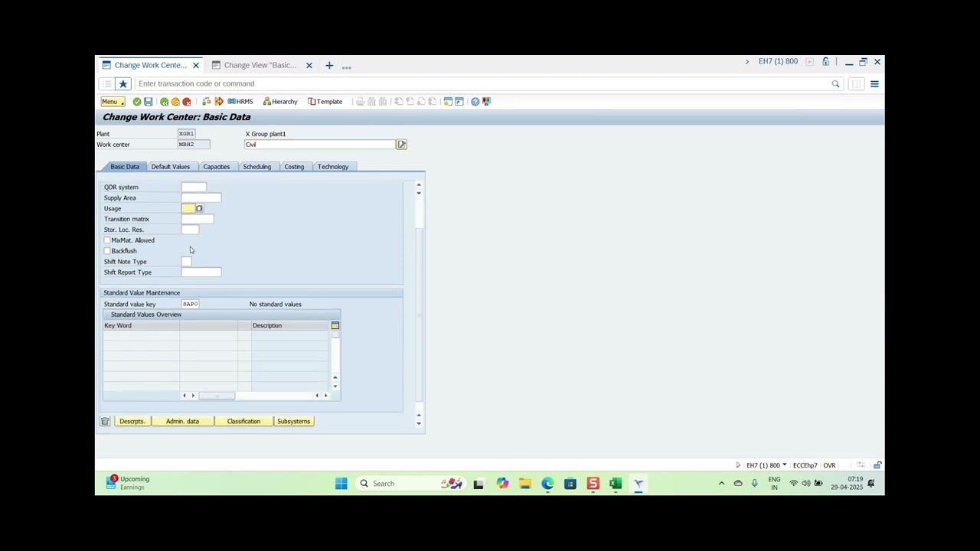The width and height of the screenshot is (980, 551).
Task: Cancel with the red Cancel icon
Action: pyautogui.click(x=187, y=102)
